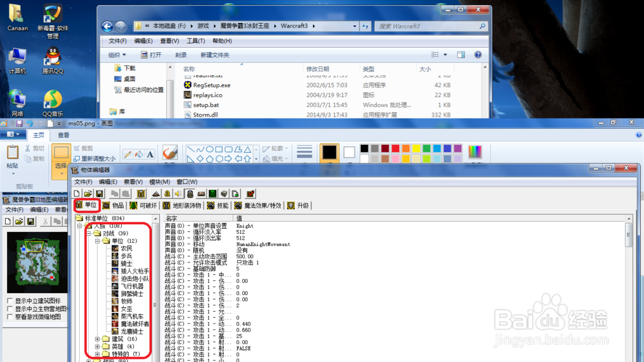Click Save icon in World Editor toolbar
The width and height of the screenshot is (644, 362).
[30, 222]
